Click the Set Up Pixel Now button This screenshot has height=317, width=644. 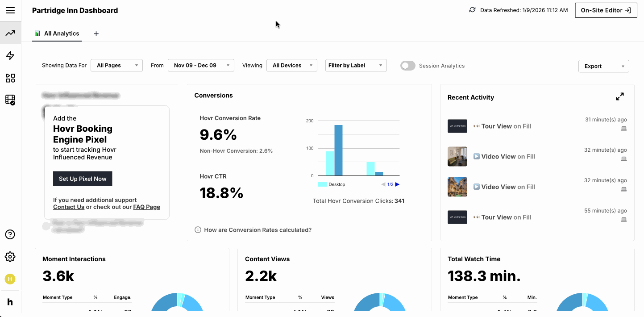(x=83, y=179)
